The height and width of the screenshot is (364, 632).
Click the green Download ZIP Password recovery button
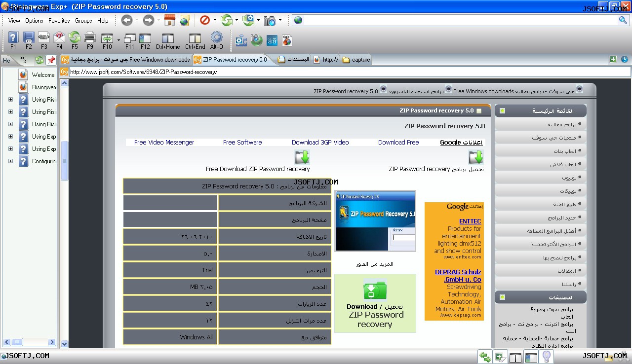click(375, 303)
